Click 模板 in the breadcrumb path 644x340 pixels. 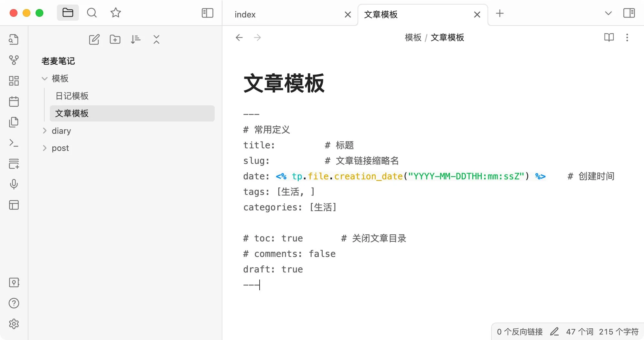(413, 37)
